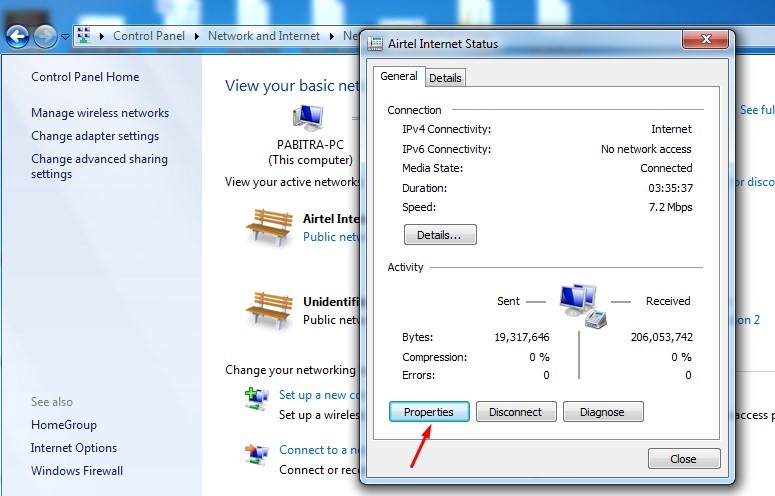Click the Diagnose button
Image resolution: width=775 pixels, height=496 pixels.
pos(603,412)
